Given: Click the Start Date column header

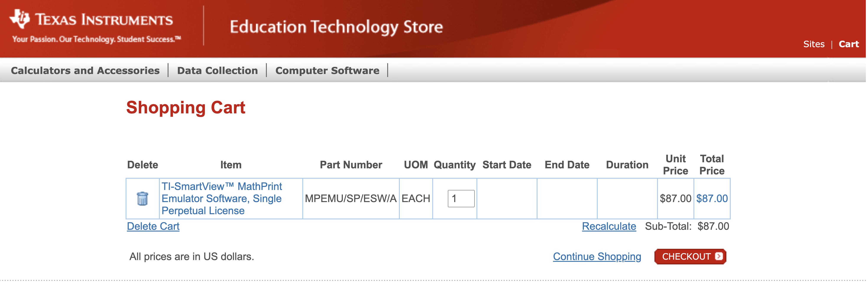Looking at the screenshot, I should click(x=507, y=165).
